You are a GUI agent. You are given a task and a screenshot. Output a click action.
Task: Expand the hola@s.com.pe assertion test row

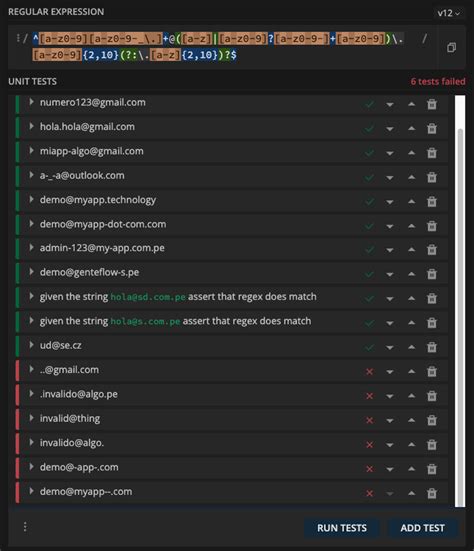(31, 320)
